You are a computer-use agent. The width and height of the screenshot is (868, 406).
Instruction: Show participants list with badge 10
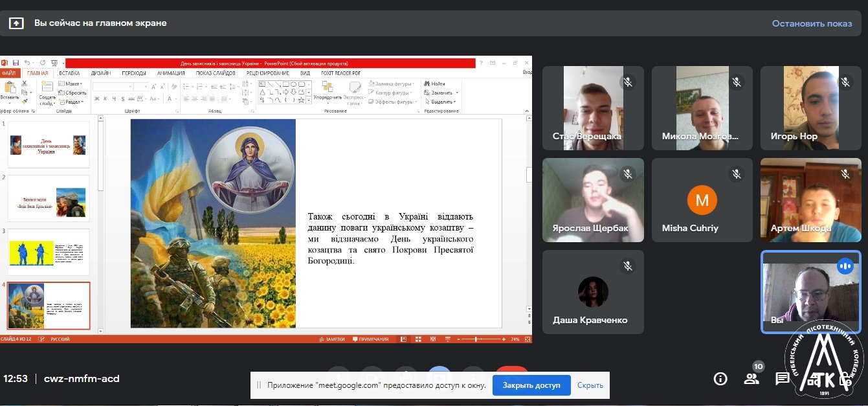[x=751, y=379]
